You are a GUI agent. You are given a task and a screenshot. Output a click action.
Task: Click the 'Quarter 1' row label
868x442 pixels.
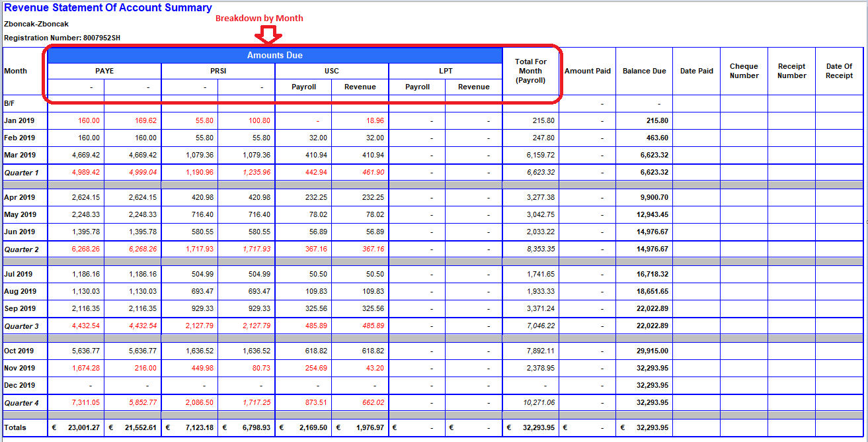click(21, 172)
